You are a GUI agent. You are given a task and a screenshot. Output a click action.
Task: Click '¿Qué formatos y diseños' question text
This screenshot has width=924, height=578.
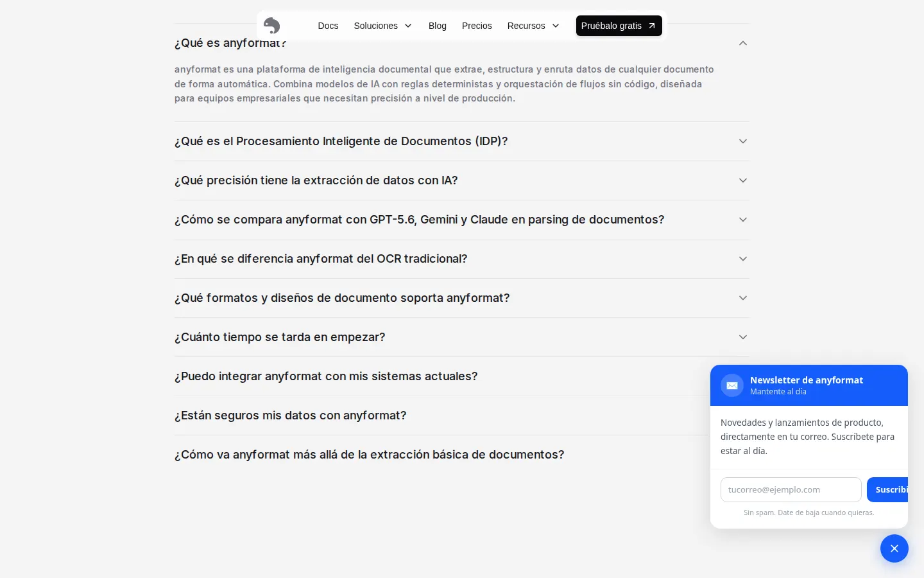click(x=342, y=298)
